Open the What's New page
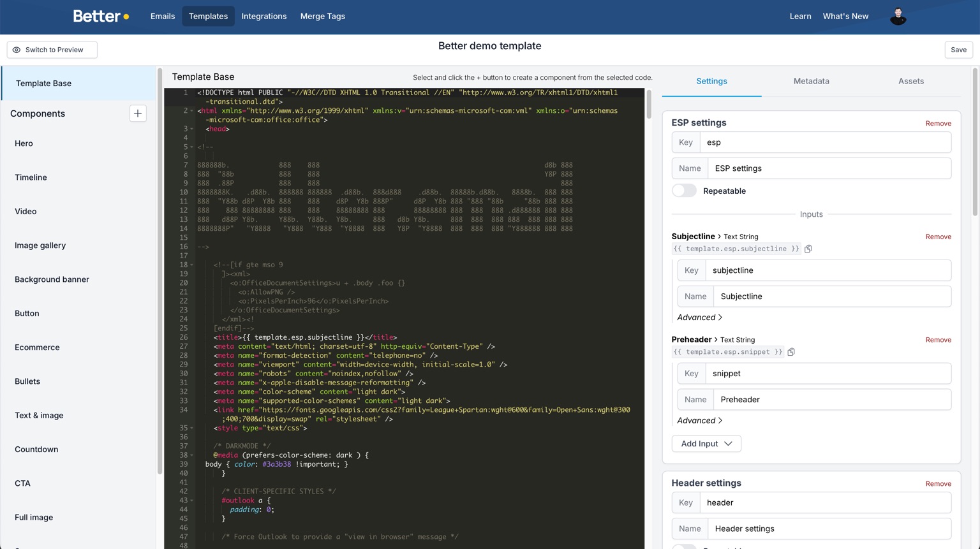 845,16
